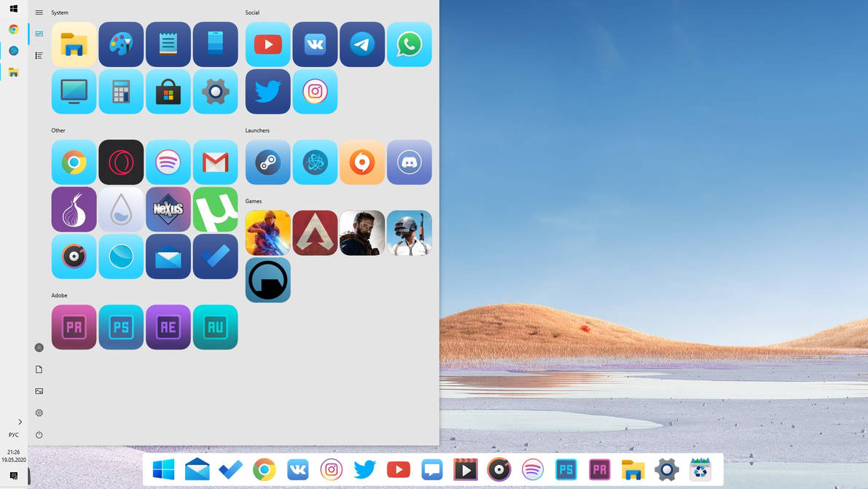Open the Instagram tile in Social group
Viewport: 868px width, 489px height.
315,91
